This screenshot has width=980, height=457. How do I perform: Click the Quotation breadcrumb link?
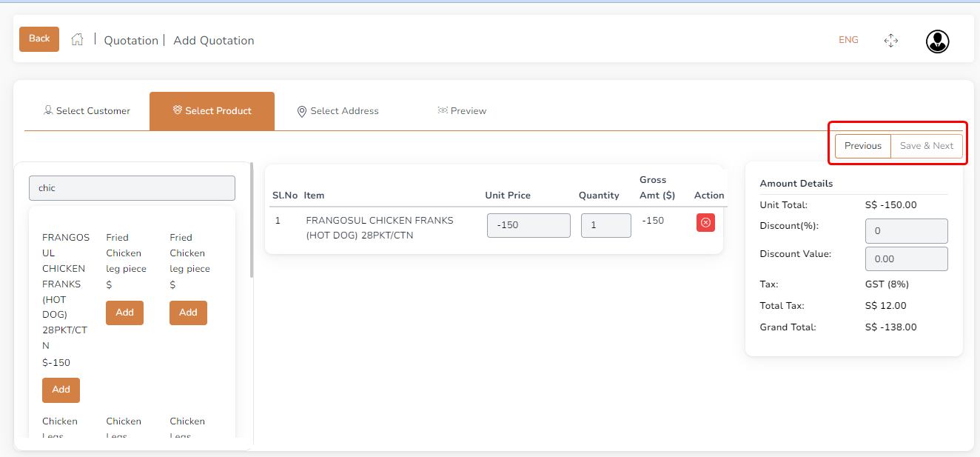click(131, 41)
